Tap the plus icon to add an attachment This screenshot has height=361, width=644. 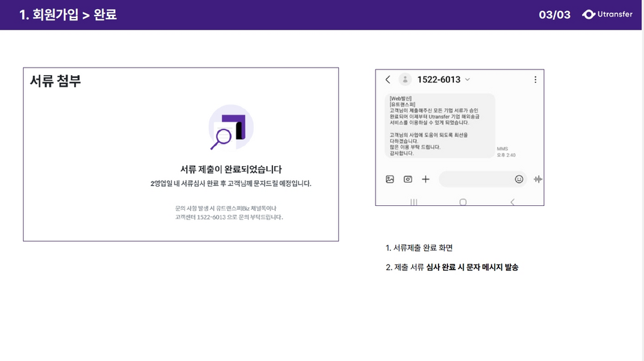click(426, 180)
